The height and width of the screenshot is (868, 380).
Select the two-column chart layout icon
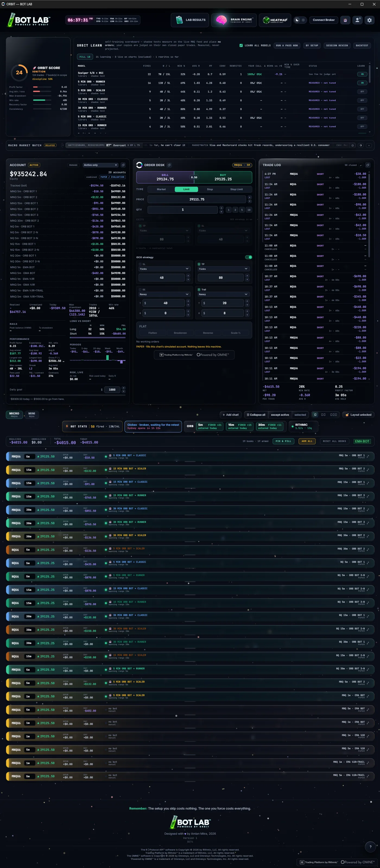323,415
